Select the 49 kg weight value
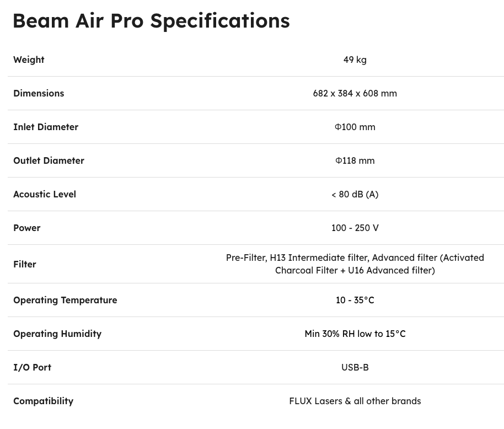 click(x=355, y=60)
